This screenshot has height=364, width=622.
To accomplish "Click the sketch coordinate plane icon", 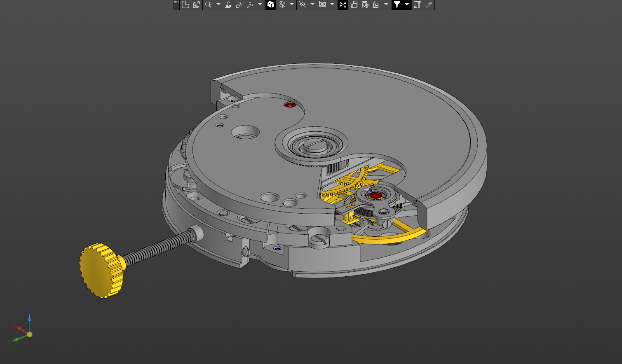I will 185,5.
